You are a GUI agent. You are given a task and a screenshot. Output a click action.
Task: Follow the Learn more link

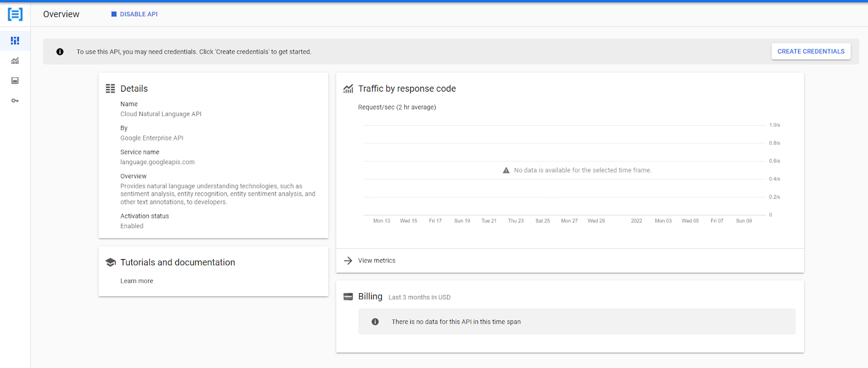tap(137, 281)
